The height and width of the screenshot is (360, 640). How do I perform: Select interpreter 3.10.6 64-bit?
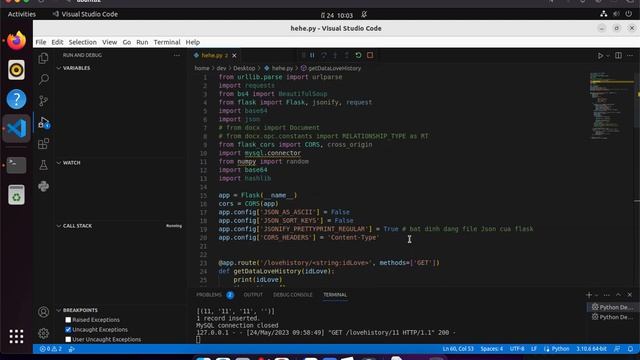coord(591,349)
